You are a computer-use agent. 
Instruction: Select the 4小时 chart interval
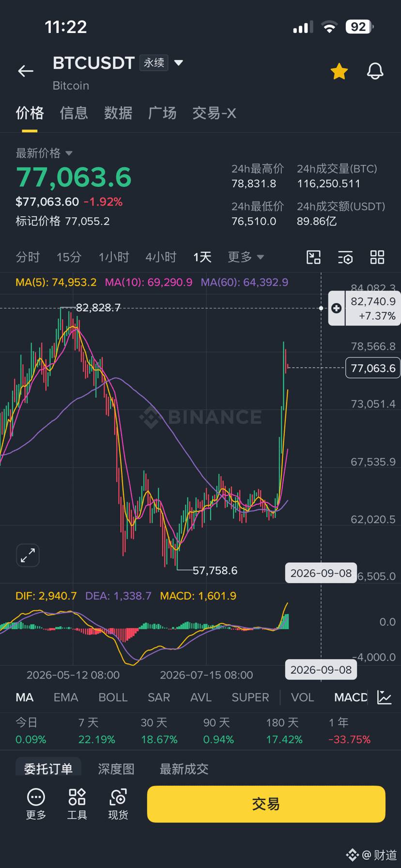[161, 257]
